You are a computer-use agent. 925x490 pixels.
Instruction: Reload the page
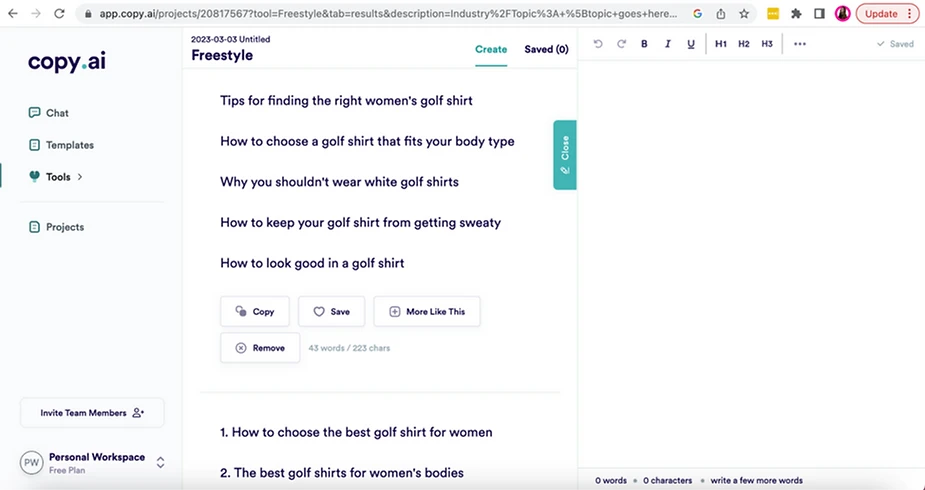click(x=59, y=14)
